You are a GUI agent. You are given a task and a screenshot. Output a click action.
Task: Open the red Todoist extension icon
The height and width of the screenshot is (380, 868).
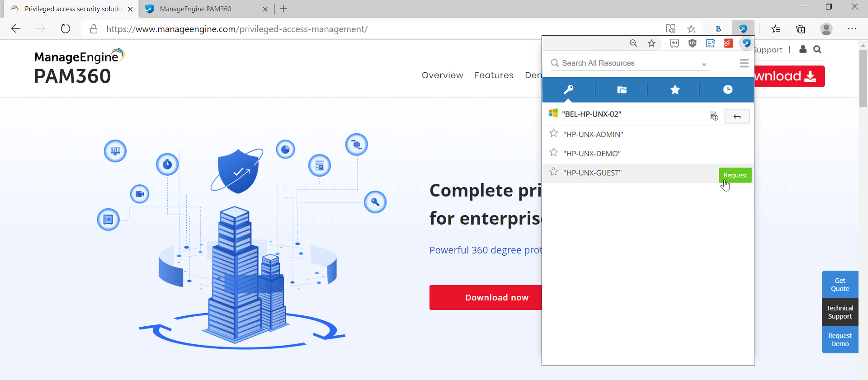728,43
